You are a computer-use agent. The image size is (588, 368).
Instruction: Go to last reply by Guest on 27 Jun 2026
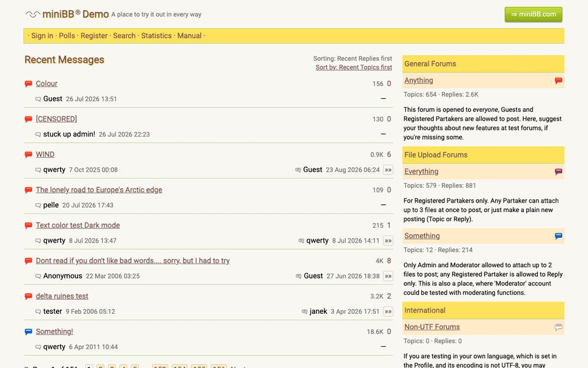[388, 276]
